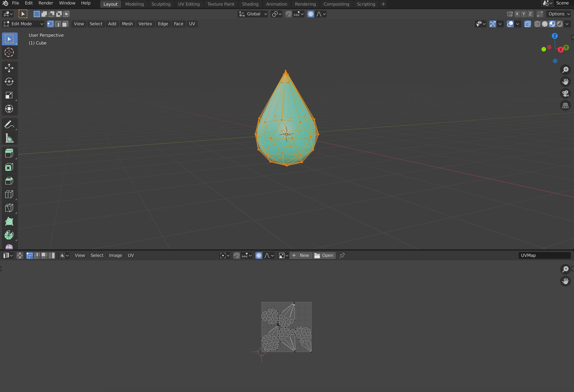Enable vertex select mode
Screen dimensions: 574x392
(x=50, y=24)
